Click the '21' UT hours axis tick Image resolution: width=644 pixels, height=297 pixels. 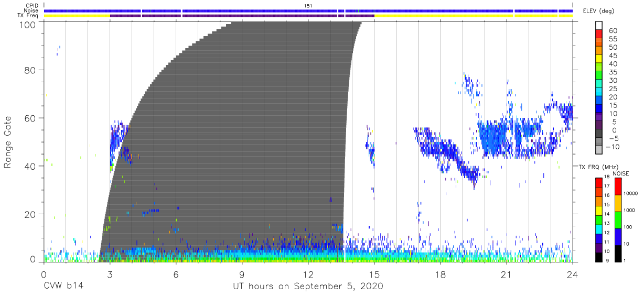coord(507,274)
